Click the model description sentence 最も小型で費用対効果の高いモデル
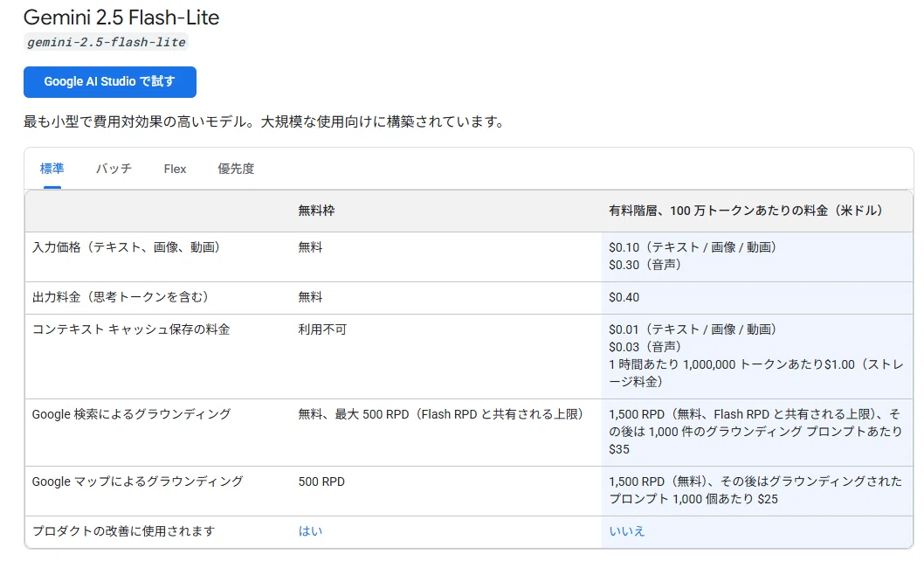 pyautogui.click(x=264, y=122)
